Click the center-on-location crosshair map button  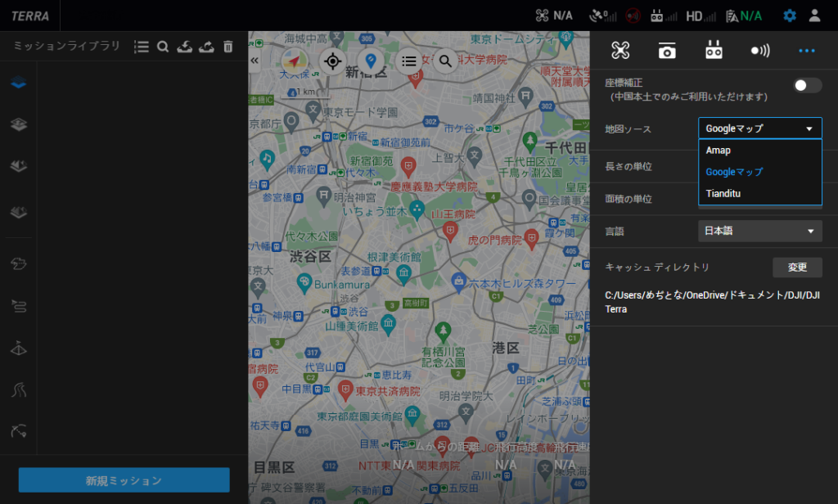(x=332, y=61)
